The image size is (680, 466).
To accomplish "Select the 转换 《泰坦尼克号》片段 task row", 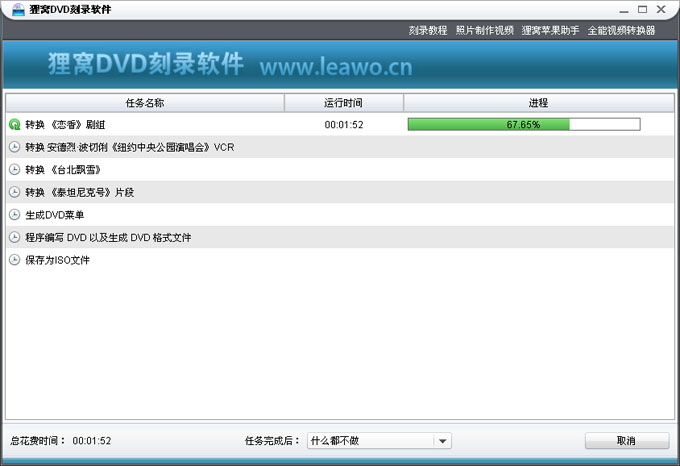I will click(340, 192).
